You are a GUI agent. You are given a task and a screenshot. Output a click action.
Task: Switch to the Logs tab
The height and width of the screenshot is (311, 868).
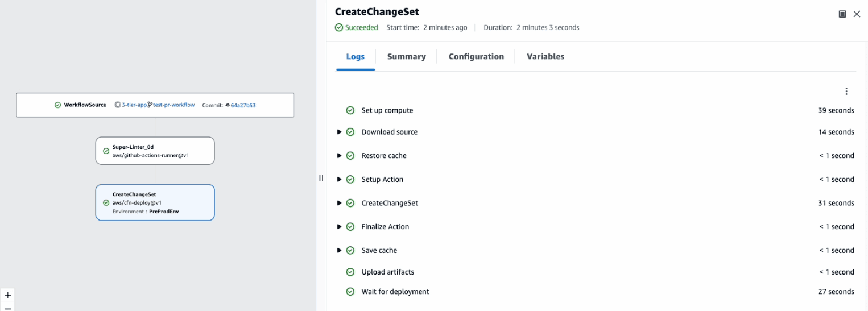(356, 57)
